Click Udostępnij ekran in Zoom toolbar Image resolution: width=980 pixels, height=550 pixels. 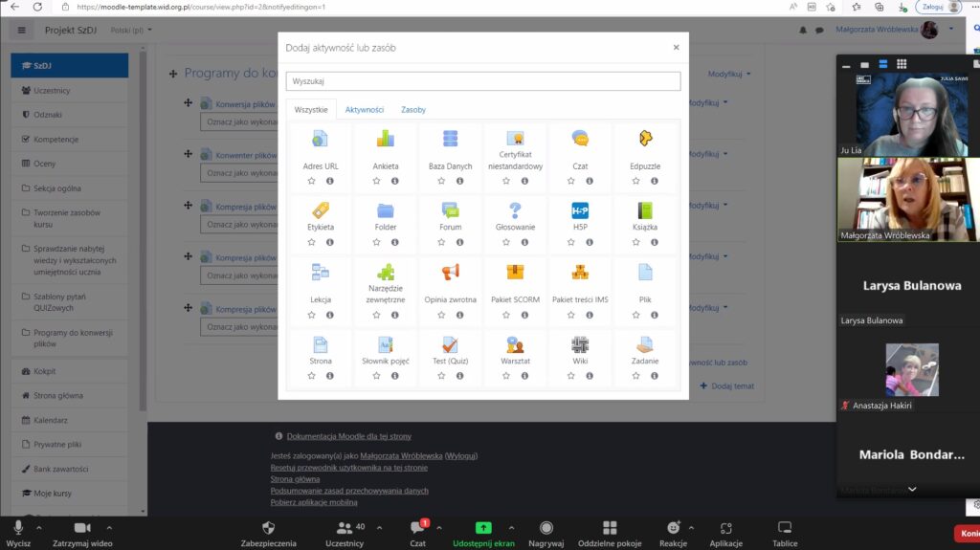[483, 533]
